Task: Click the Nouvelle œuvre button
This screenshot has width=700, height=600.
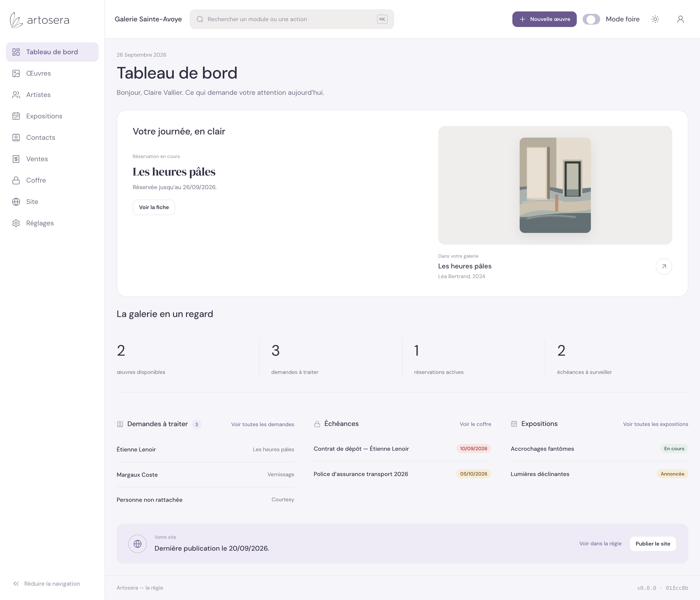Action: point(544,19)
